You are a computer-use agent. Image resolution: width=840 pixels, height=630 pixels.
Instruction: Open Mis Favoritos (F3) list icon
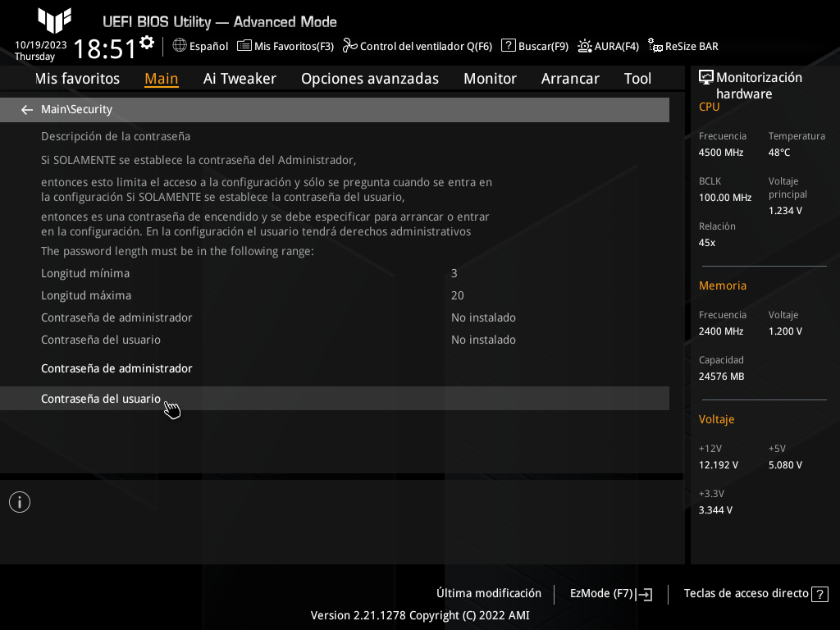pos(244,46)
